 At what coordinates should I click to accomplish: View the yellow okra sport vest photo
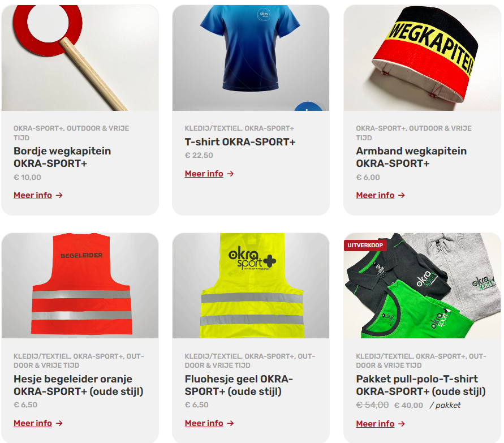[x=251, y=286]
